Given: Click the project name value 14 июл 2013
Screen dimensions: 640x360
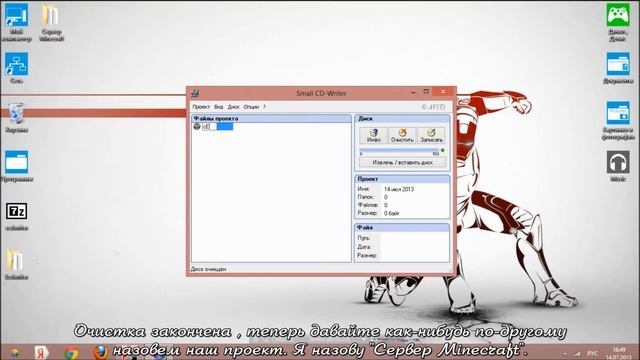Looking at the screenshot, I should coord(399,189).
